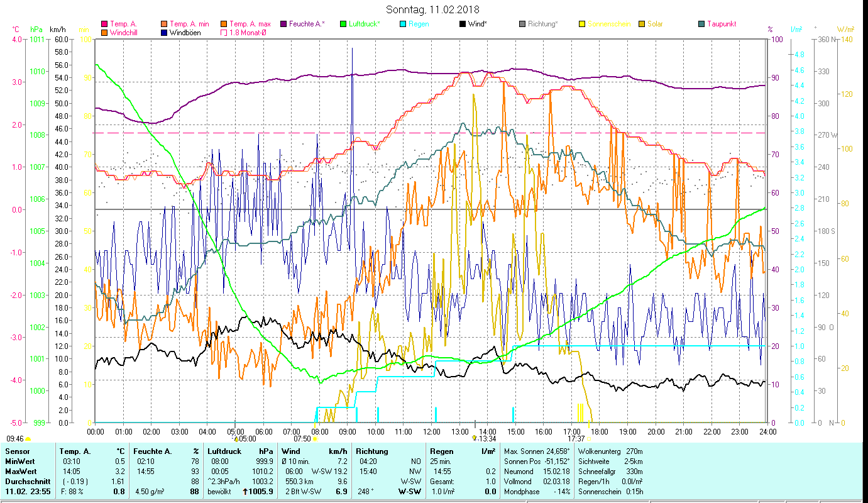Screen dimensions: 868x503
Task: Click the MinWert row label
Action: click(x=20, y=462)
